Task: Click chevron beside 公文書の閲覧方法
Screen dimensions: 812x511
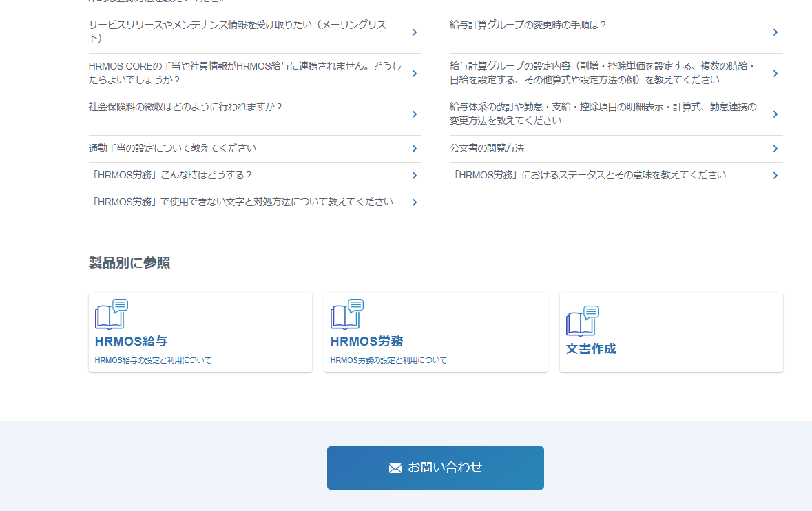Action: click(x=775, y=149)
